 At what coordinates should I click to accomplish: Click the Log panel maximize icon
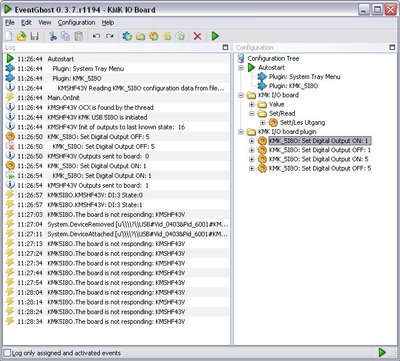pos(225,48)
